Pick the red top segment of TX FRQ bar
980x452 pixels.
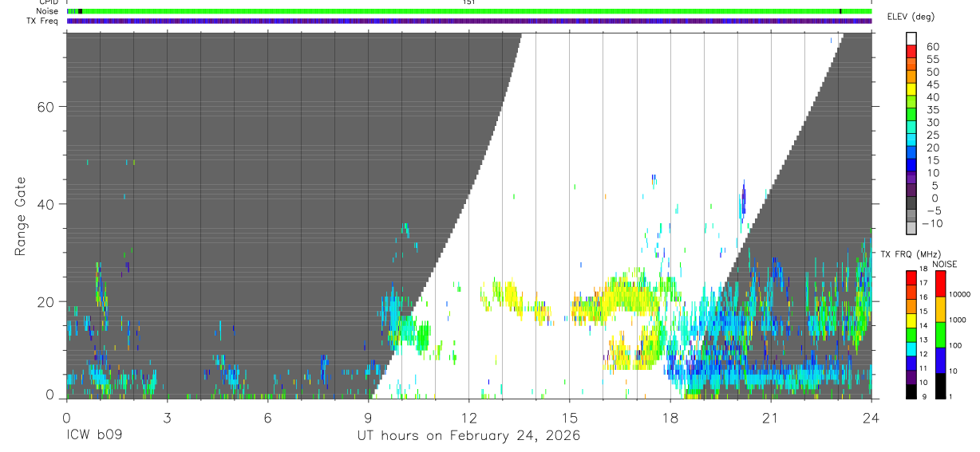911,277
